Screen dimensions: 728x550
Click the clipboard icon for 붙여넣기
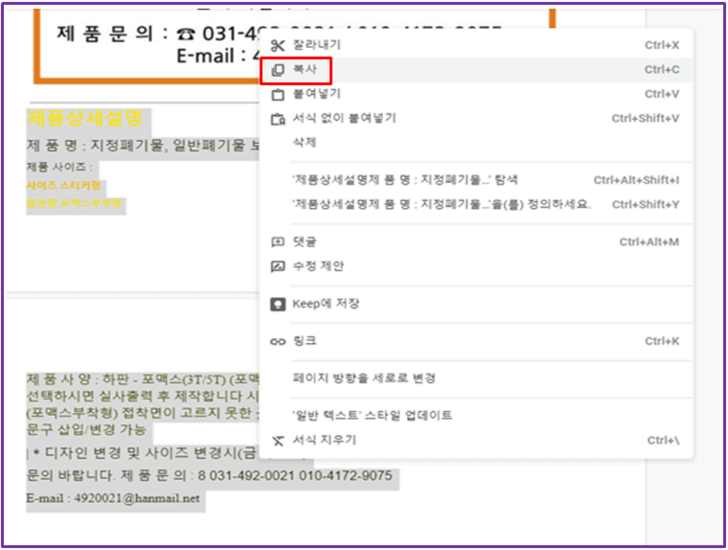[x=278, y=94]
